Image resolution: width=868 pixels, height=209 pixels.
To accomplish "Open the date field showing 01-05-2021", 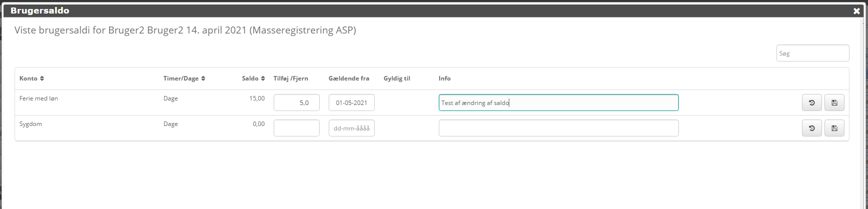I will pyautogui.click(x=351, y=103).
